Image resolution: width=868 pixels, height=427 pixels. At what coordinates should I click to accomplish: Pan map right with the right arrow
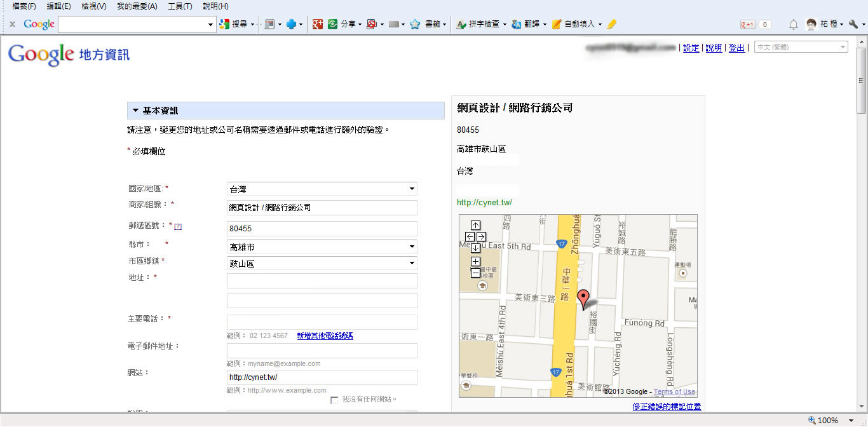481,236
